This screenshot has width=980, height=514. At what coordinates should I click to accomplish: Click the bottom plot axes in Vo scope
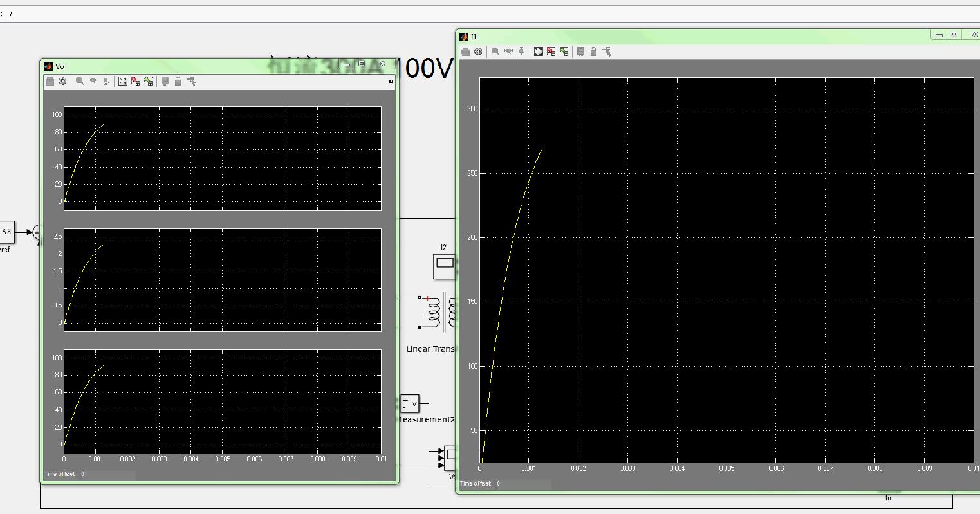(x=223, y=401)
